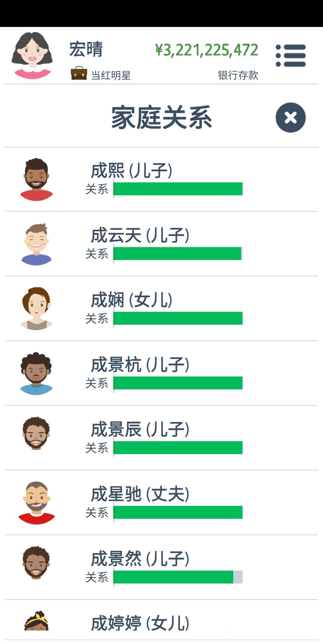Click 成景然's partially filled relationship bar
Screen dimensions: 323x644
tap(178, 577)
